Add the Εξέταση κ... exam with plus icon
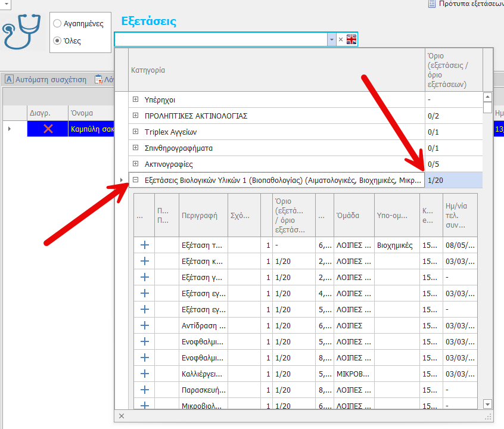This screenshot has width=504, height=429. coord(145,261)
